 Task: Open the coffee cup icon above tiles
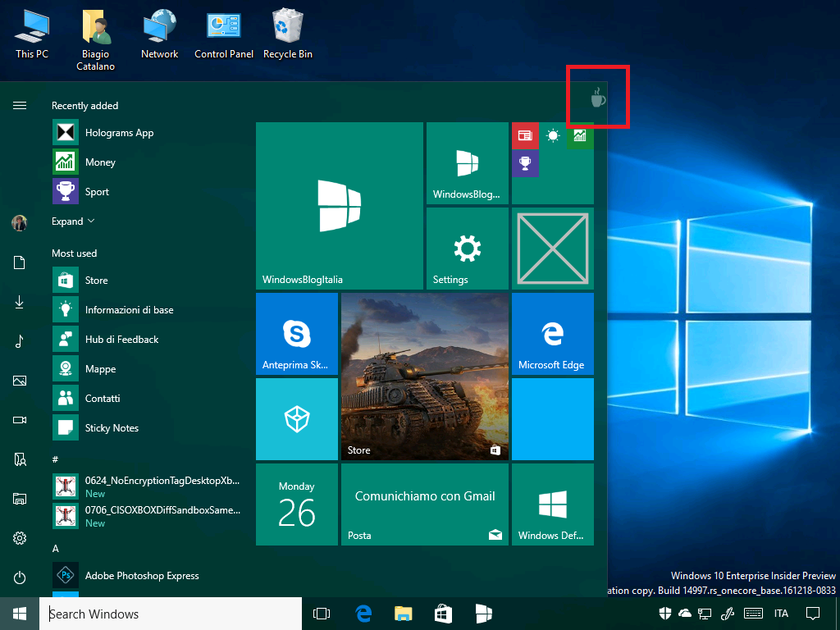(598, 98)
